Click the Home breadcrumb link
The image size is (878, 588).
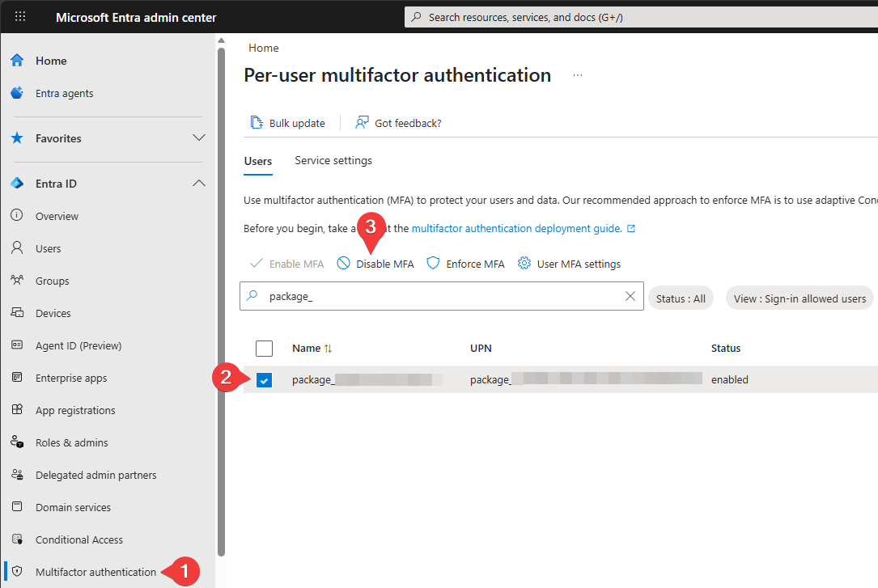pyautogui.click(x=263, y=48)
